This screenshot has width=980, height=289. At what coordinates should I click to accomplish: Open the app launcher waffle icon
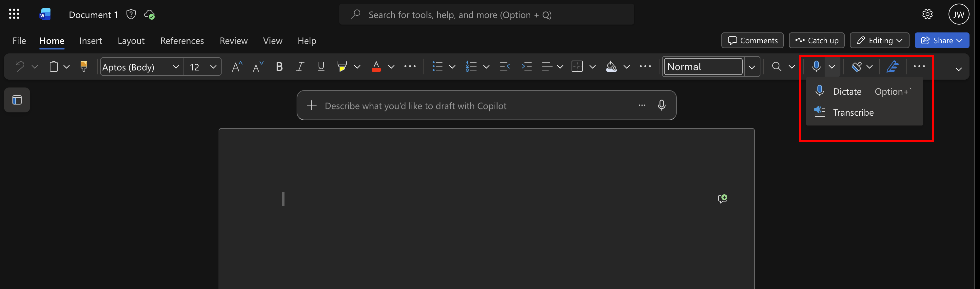click(14, 14)
